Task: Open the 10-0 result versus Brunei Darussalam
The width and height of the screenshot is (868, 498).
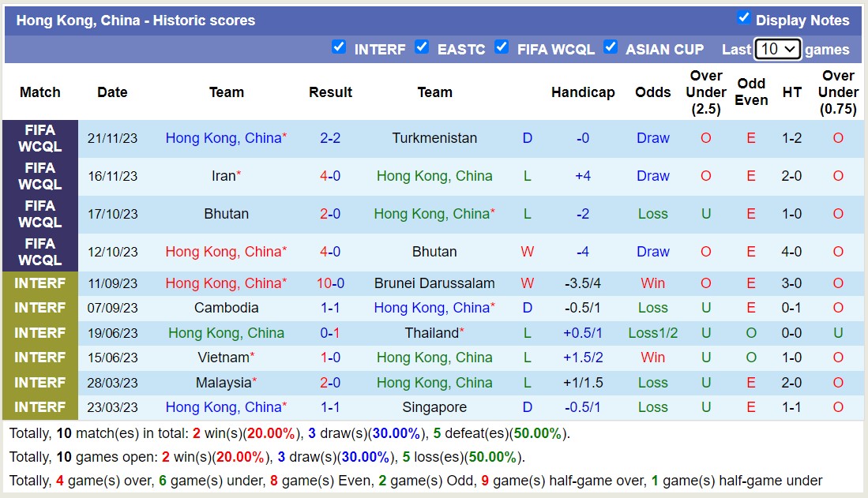Action: (330, 283)
